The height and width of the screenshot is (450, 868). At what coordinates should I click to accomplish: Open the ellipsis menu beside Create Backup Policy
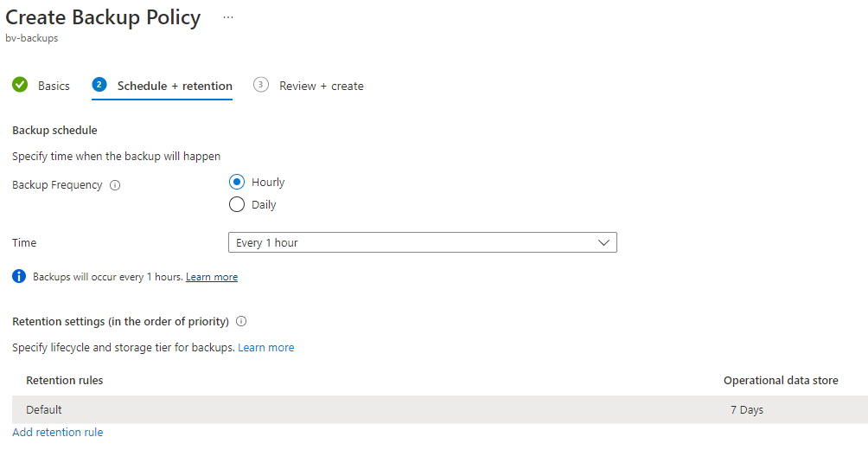click(227, 17)
